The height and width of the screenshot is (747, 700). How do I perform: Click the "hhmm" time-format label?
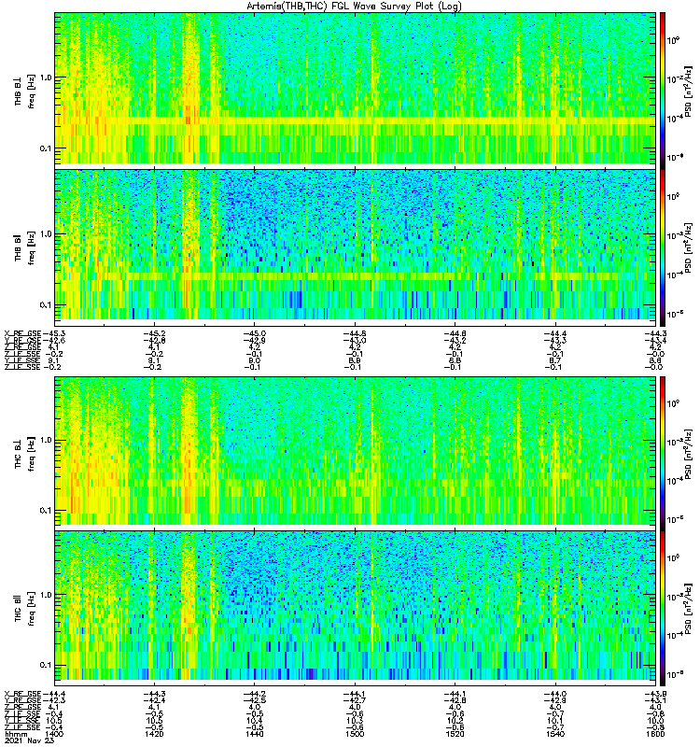point(14,734)
